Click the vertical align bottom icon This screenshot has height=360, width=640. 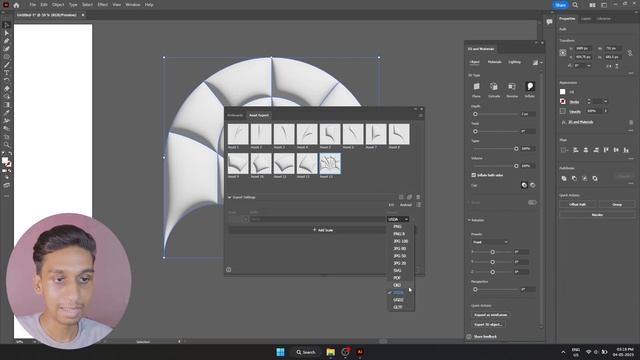(x=626, y=150)
